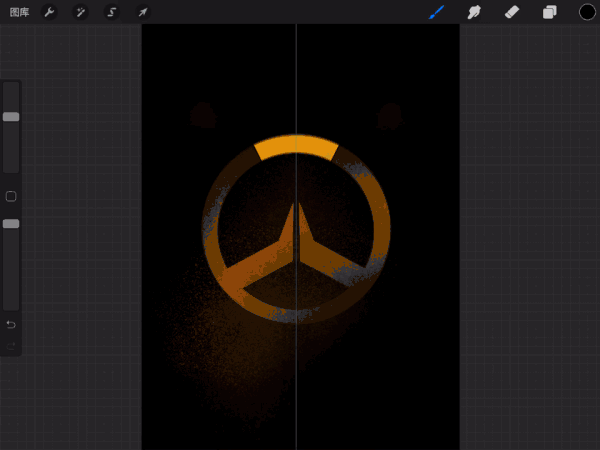Open the Actions wrench menu
The image size is (600, 450).
[49, 12]
